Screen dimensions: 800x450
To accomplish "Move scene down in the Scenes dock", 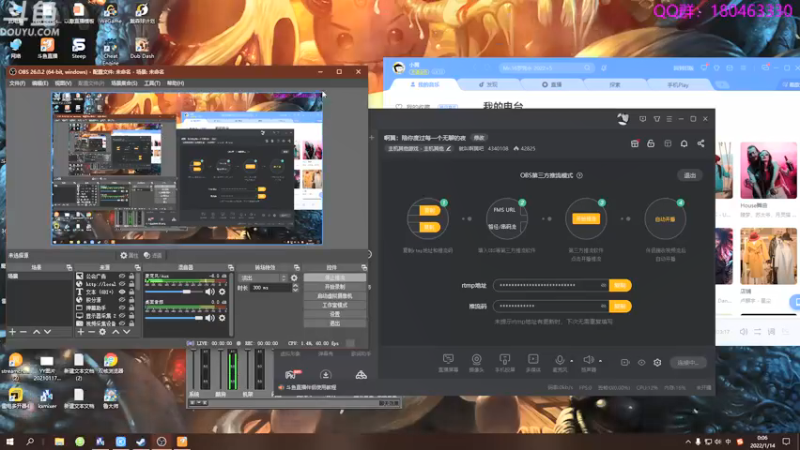I will tap(47, 332).
